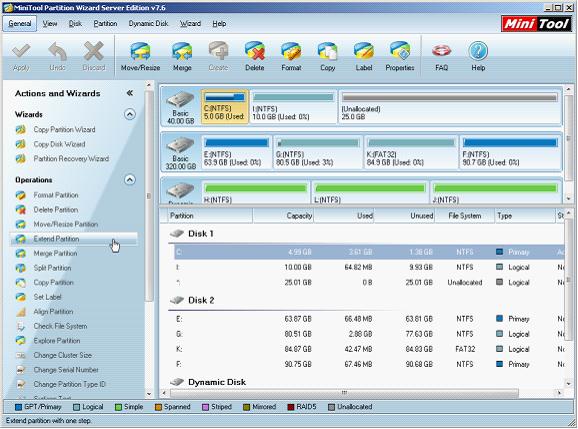Click Explore Partition operation
Image resolution: width=578 pixels, height=429 pixels.
(56, 341)
